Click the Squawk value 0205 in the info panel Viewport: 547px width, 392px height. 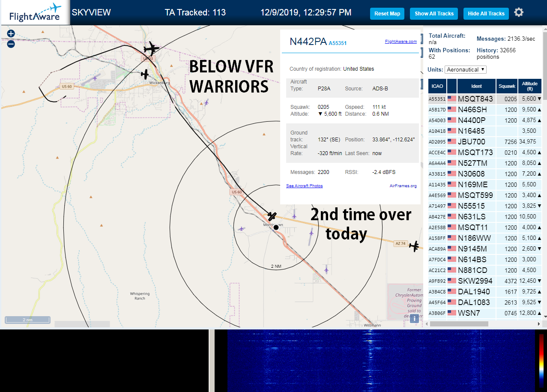click(x=323, y=107)
